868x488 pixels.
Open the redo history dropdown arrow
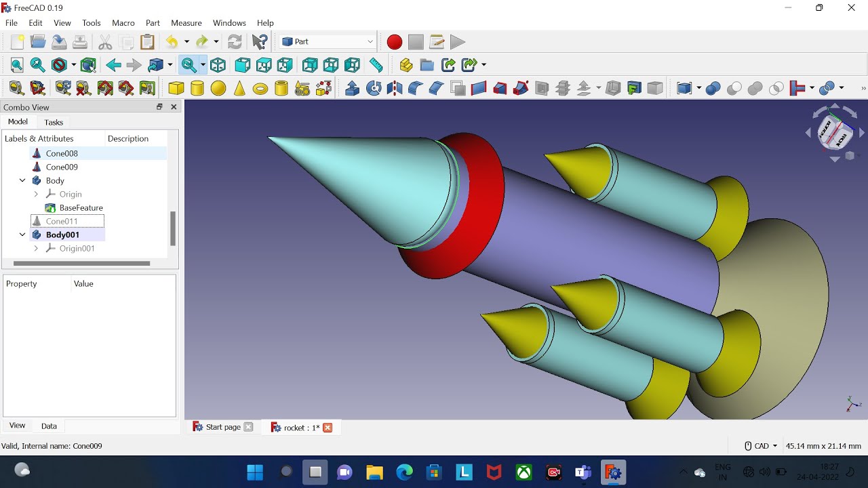[x=216, y=42]
